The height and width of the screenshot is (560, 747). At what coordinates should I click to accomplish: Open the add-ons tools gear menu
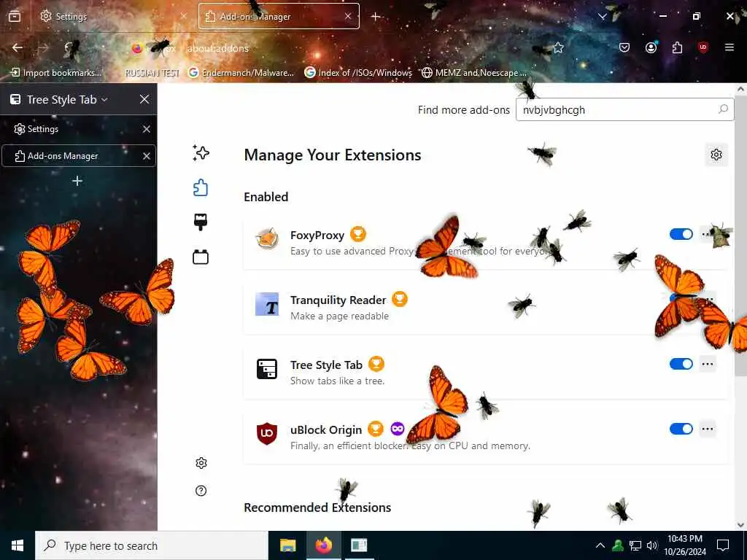[716, 155]
